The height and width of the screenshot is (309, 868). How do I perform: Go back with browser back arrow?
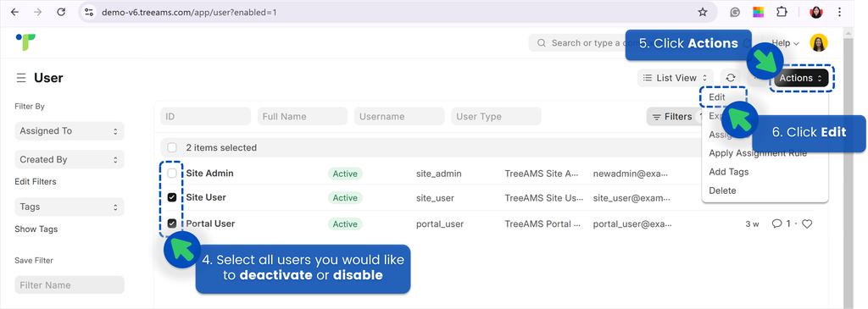pos(15,12)
